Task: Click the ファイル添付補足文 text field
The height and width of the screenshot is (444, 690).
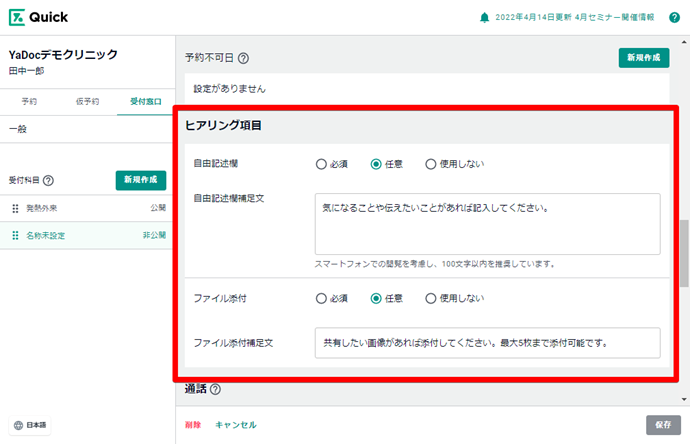Action: point(486,342)
